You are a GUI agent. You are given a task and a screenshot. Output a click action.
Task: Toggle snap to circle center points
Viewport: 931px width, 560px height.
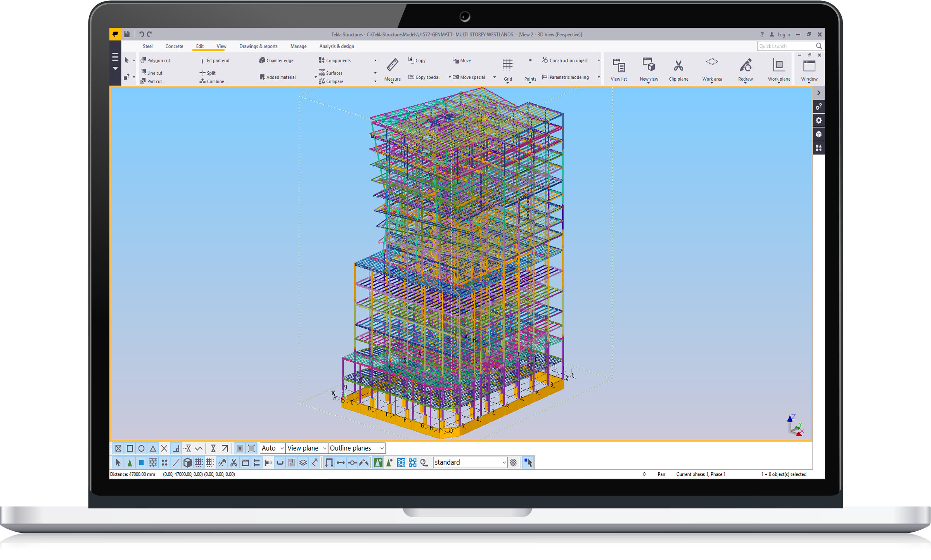pos(142,449)
